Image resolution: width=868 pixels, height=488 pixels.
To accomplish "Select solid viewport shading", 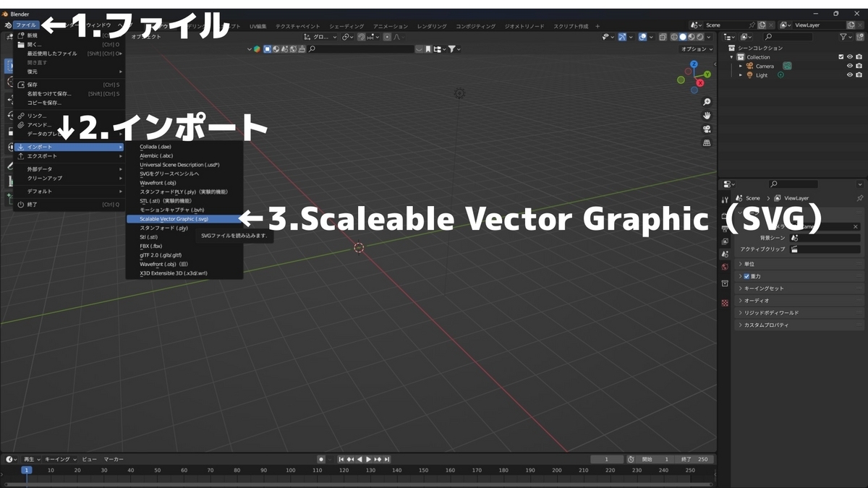I will pos(682,37).
